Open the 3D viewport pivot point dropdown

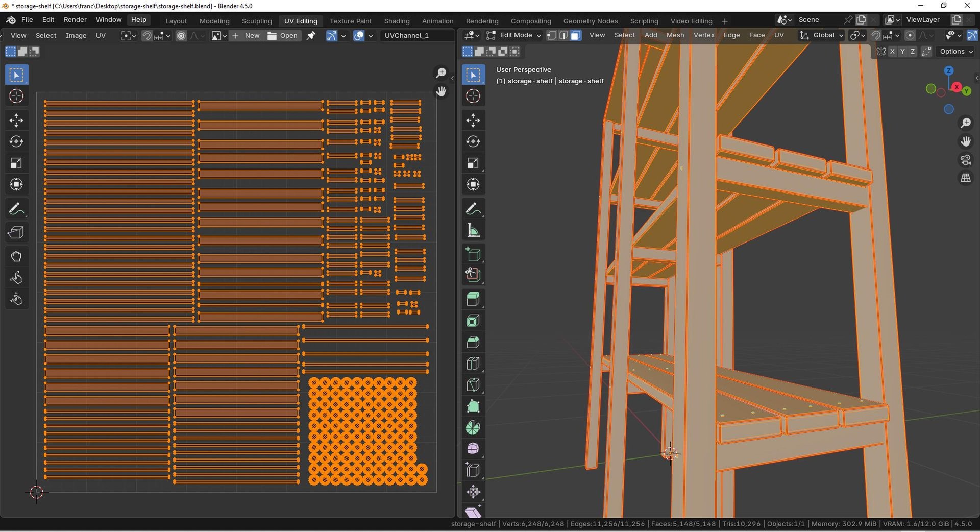coord(857,35)
